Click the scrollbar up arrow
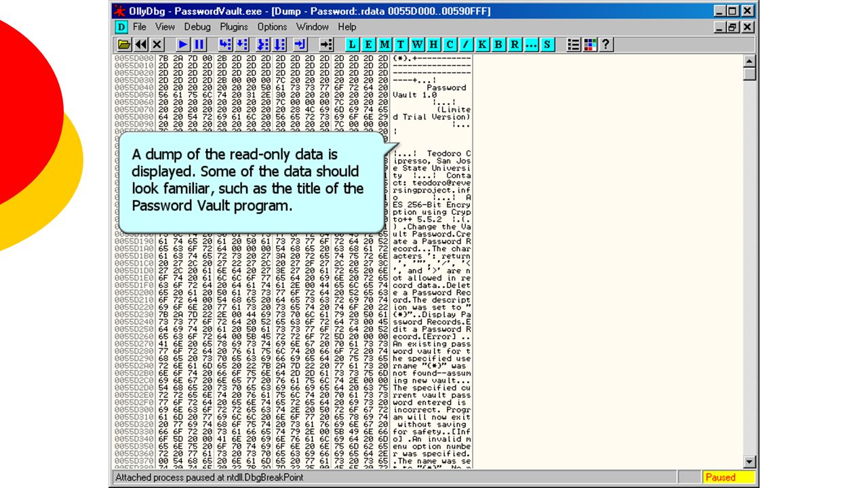Screen dimensions: 868x488 click(x=749, y=61)
